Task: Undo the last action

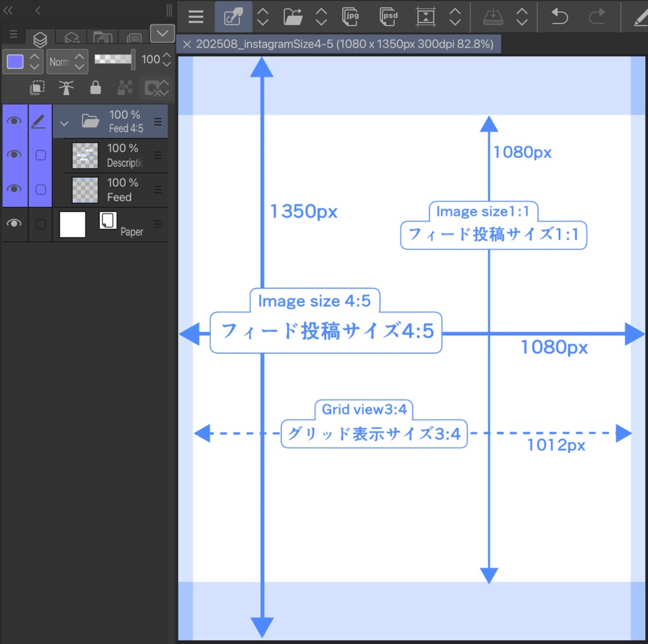Action: pos(560,17)
